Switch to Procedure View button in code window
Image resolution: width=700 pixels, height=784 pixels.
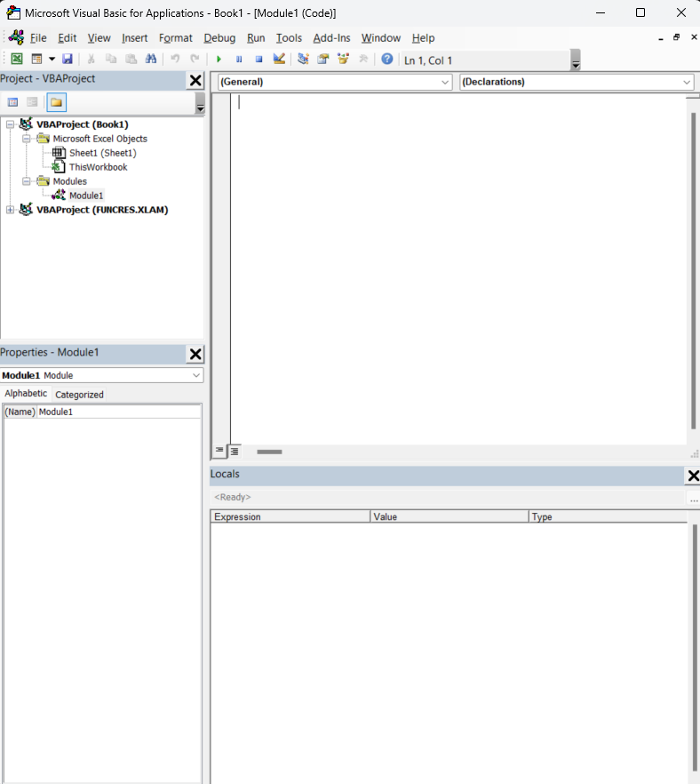(219, 451)
